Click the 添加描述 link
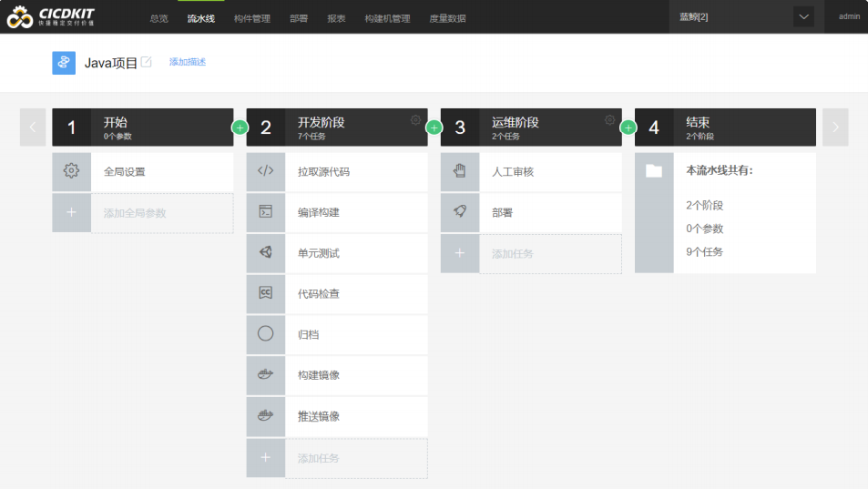Screen dimensions: 868x489 point(188,62)
